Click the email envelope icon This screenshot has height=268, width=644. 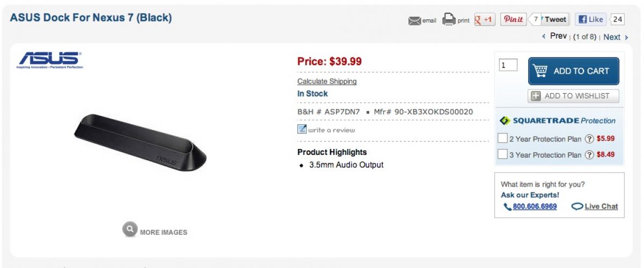click(x=414, y=21)
